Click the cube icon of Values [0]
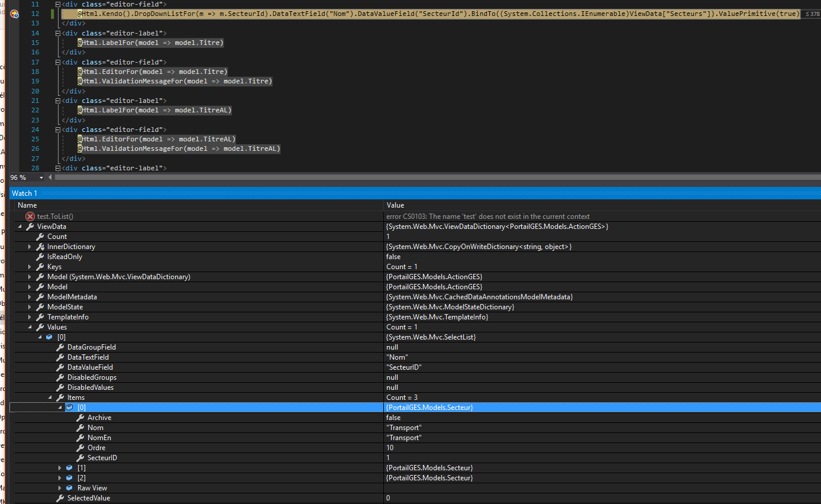 coord(49,337)
